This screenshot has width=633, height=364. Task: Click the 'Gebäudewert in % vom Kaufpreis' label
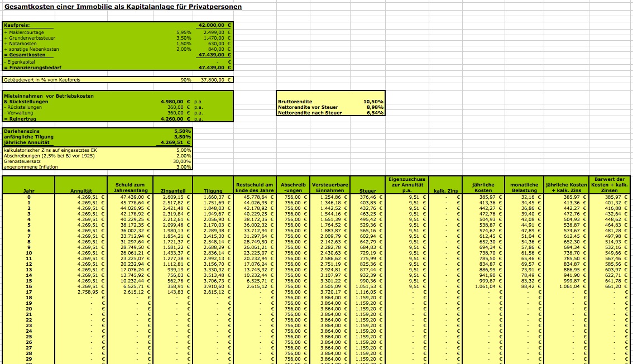pyautogui.click(x=42, y=80)
